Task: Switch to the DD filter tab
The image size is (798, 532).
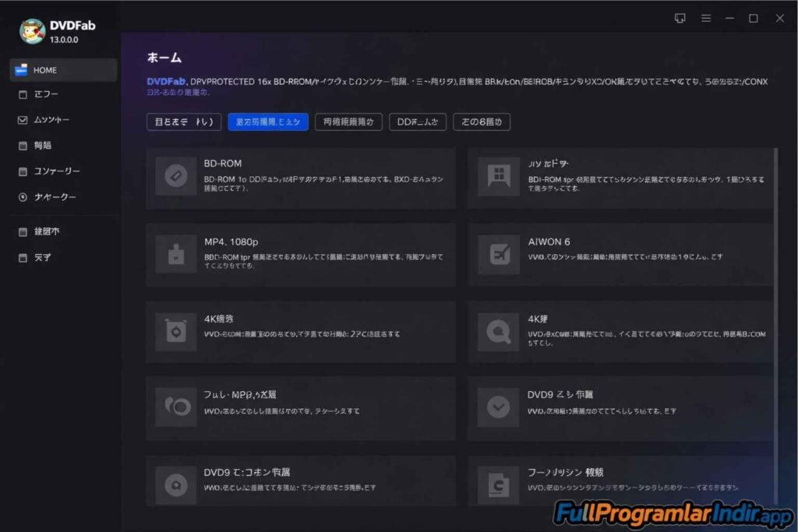Action: click(x=418, y=122)
